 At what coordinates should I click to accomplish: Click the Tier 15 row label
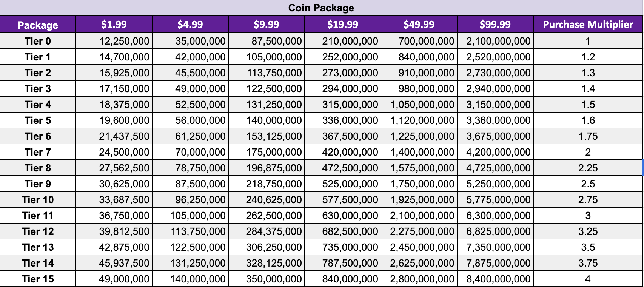point(38,279)
